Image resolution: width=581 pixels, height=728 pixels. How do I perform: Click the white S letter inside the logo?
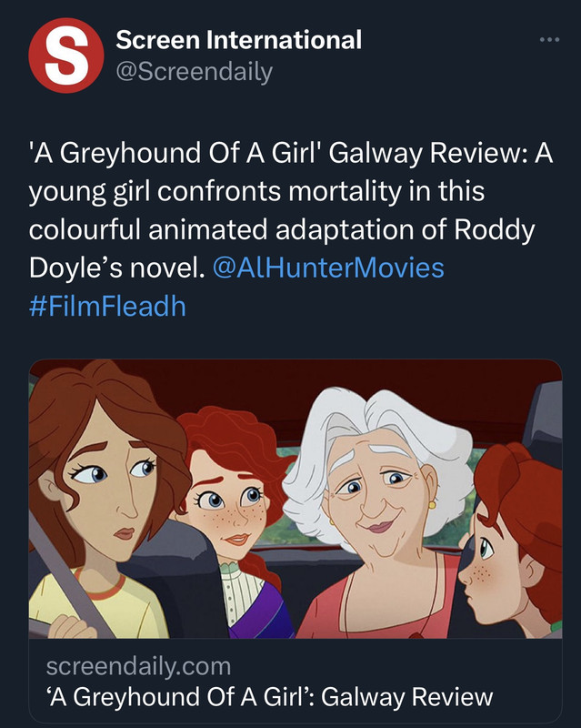coord(65,56)
